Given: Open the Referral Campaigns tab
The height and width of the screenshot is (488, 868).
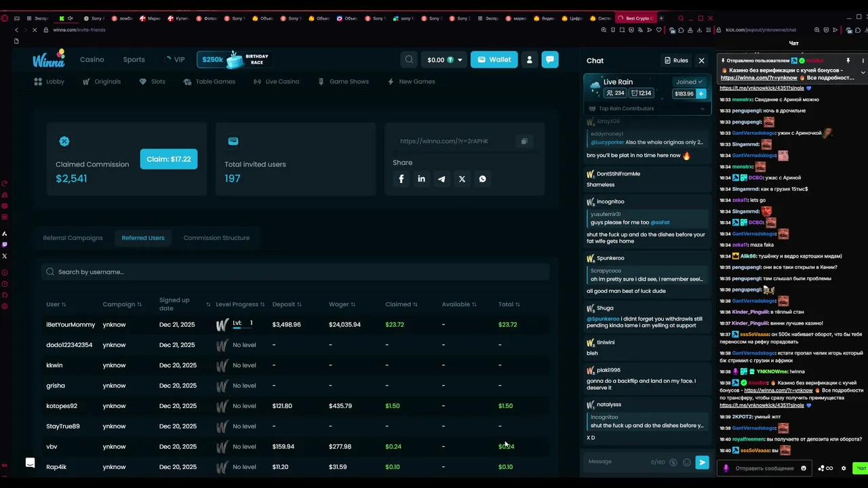Looking at the screenshot, I should (x=73, y=238).
